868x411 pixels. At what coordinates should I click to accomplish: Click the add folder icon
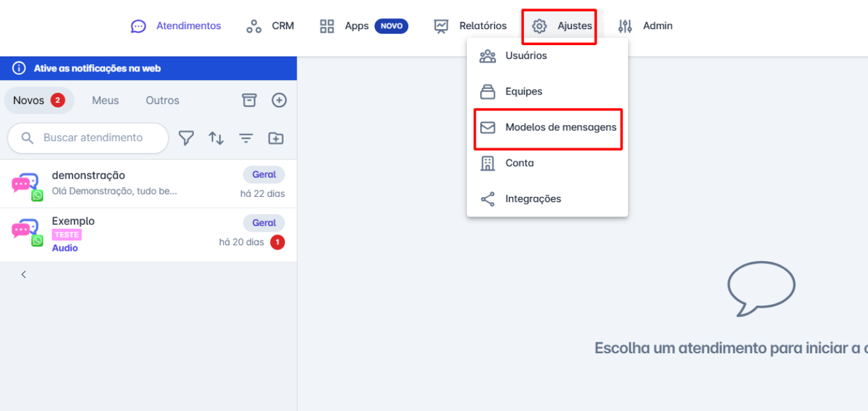(x=276, y=138)
